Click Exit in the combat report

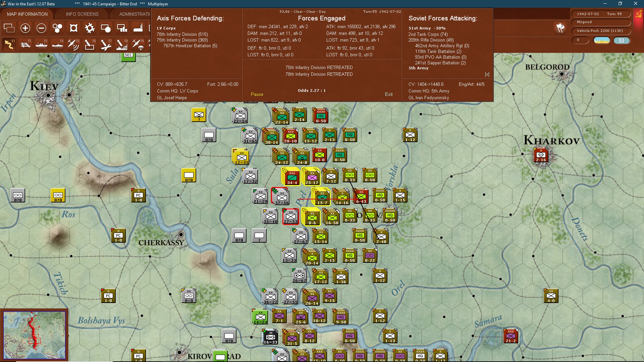(389, 95)
